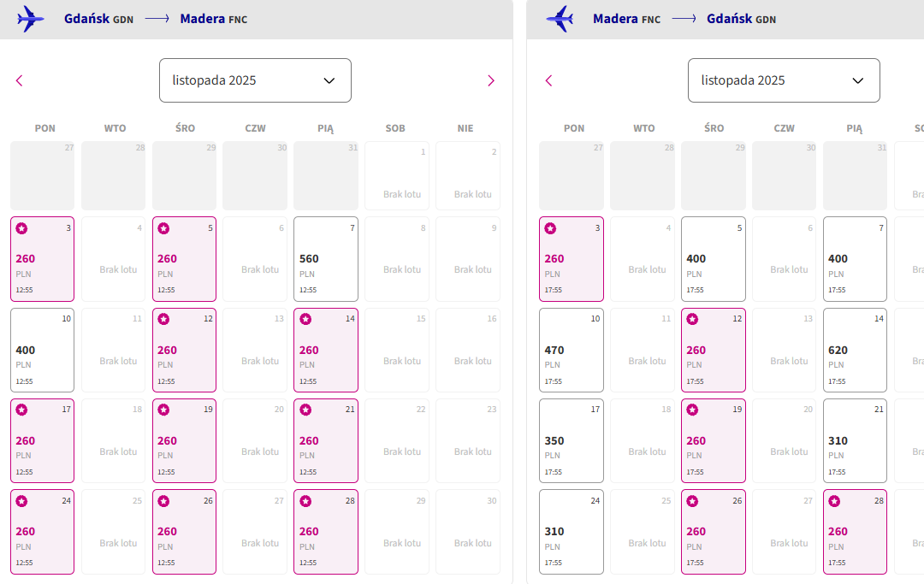Select return November 10 for 470 PLN
Screen dimensions: 924x584
click(x=572, y=351)
